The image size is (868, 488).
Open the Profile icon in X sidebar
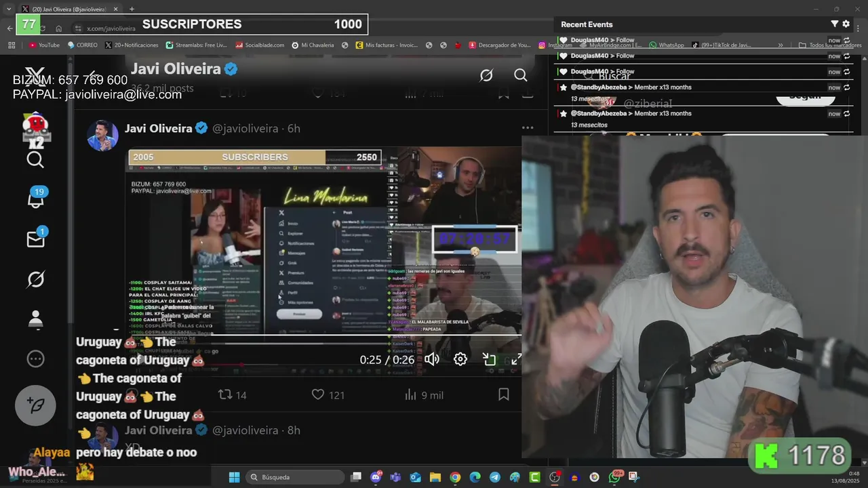[x=35, y=319]
